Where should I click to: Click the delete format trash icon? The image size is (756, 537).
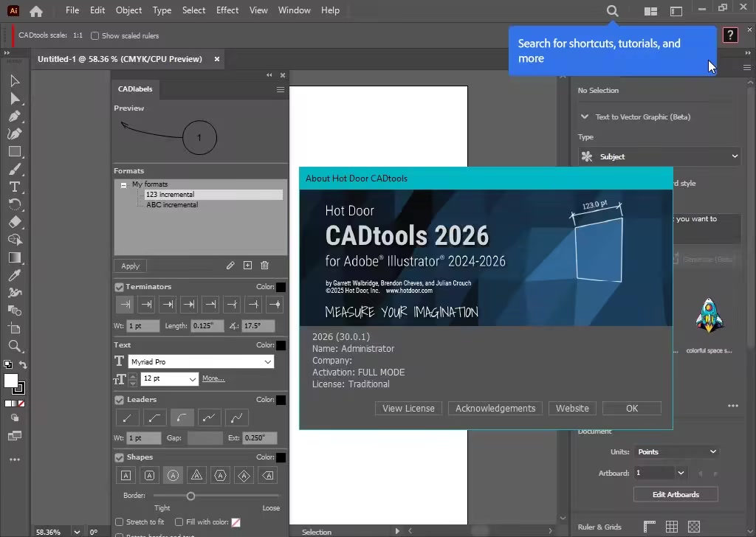click(265, 266)
